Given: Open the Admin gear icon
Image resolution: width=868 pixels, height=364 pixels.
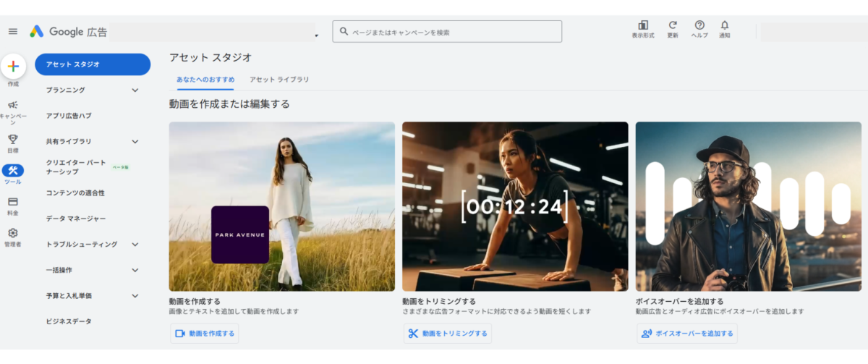Looking at the screenshot, I should click(x=13, y=233).
